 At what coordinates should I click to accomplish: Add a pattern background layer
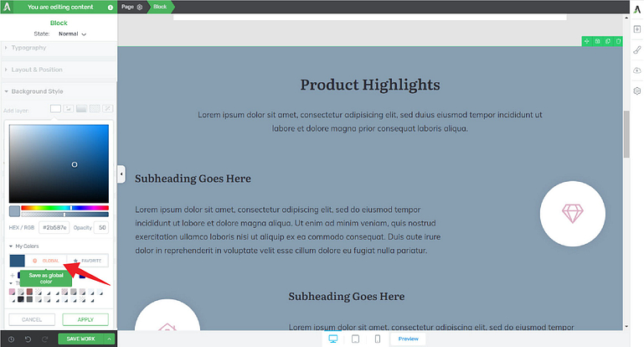click(95, 108)
